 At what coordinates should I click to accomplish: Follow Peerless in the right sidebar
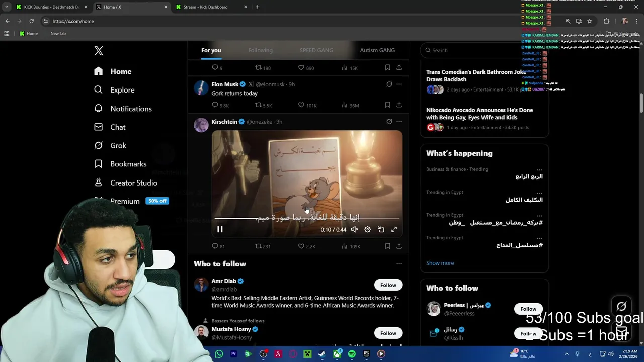point(528,309)
